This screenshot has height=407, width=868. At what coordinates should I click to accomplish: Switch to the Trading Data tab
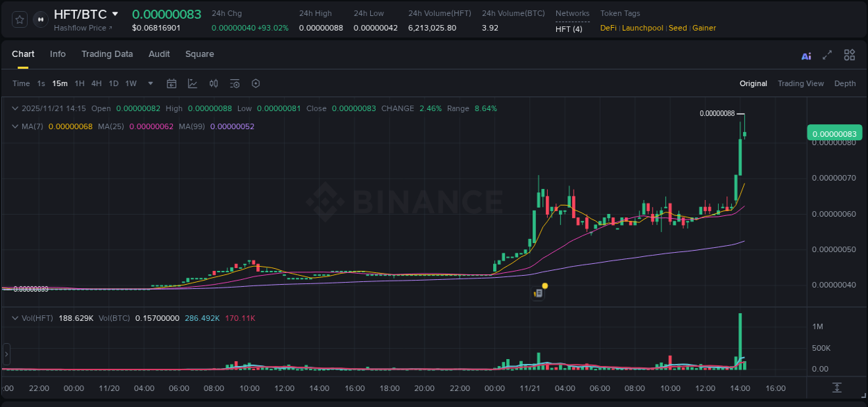point(107,53)
